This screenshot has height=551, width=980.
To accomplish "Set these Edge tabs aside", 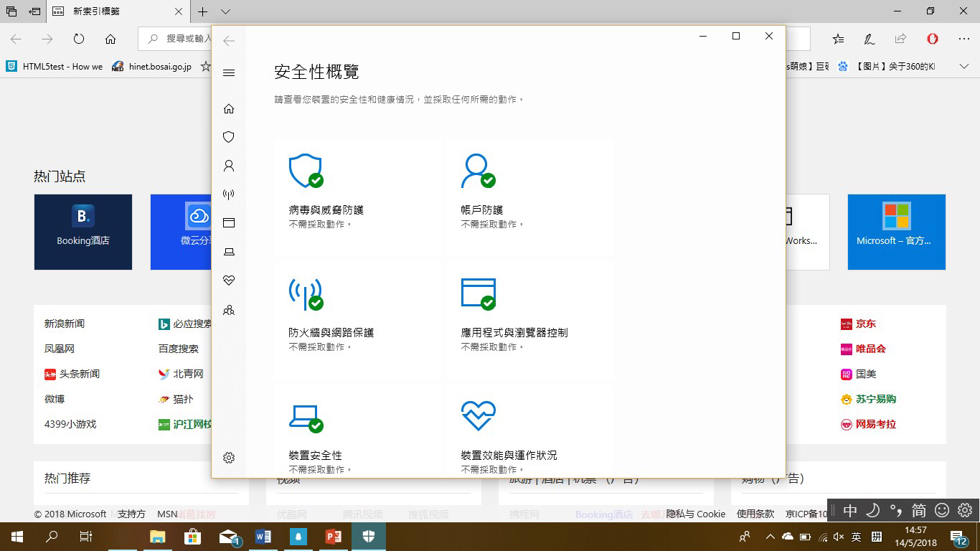I will (x=34, y=11).
